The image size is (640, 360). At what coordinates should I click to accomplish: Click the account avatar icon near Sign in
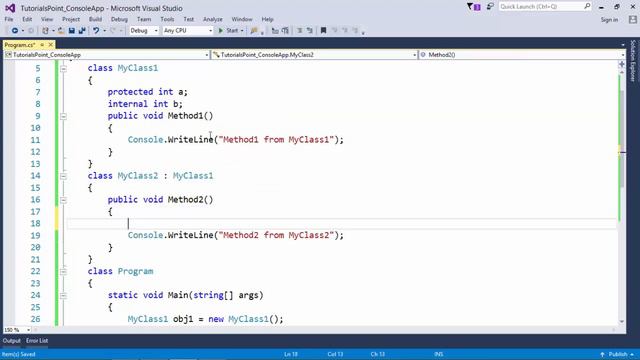633,20
